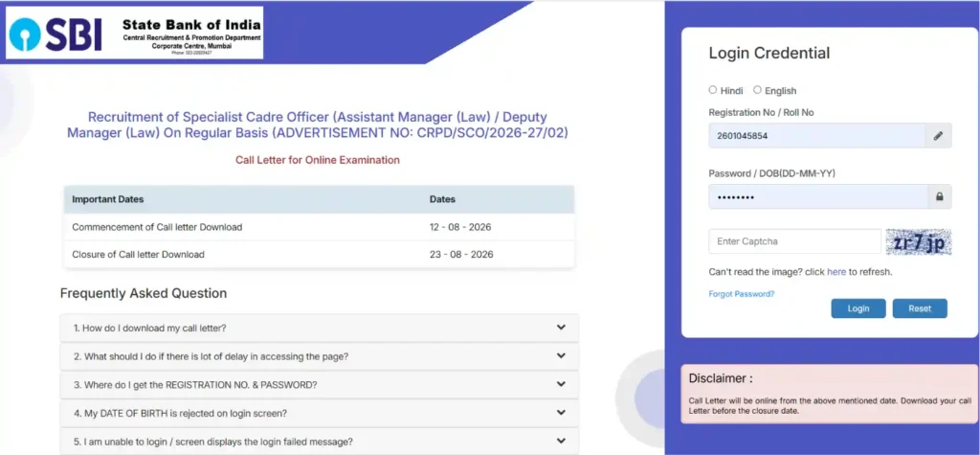Expand "My DATE OF BIRTH is rejected on login screen?"
This screenshot has width=980, height=455.
[x=319, y=413]
